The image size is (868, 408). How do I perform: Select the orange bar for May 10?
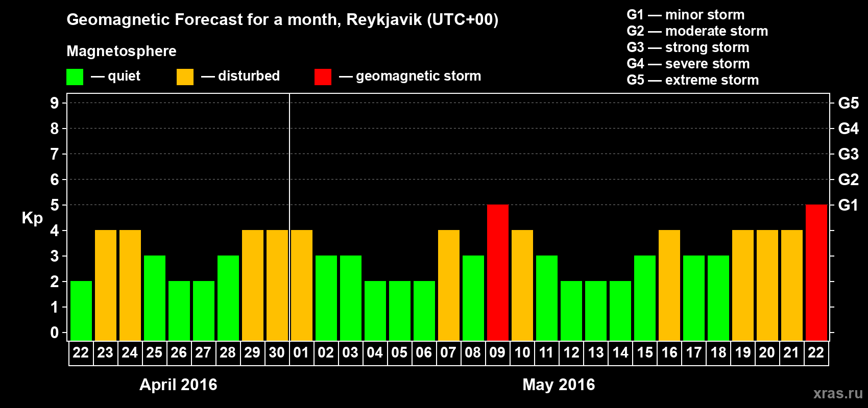click(522, 285)
